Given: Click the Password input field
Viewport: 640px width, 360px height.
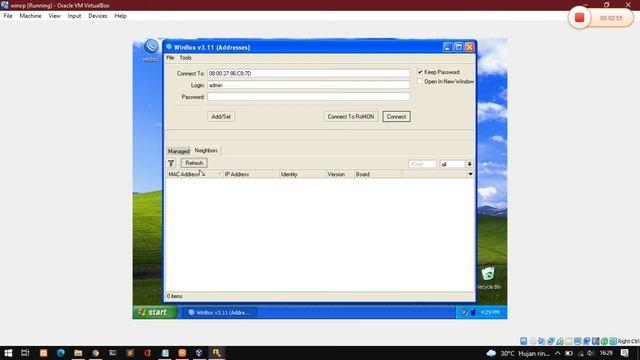Looking at the screenshot, I should tap(309, 97).
